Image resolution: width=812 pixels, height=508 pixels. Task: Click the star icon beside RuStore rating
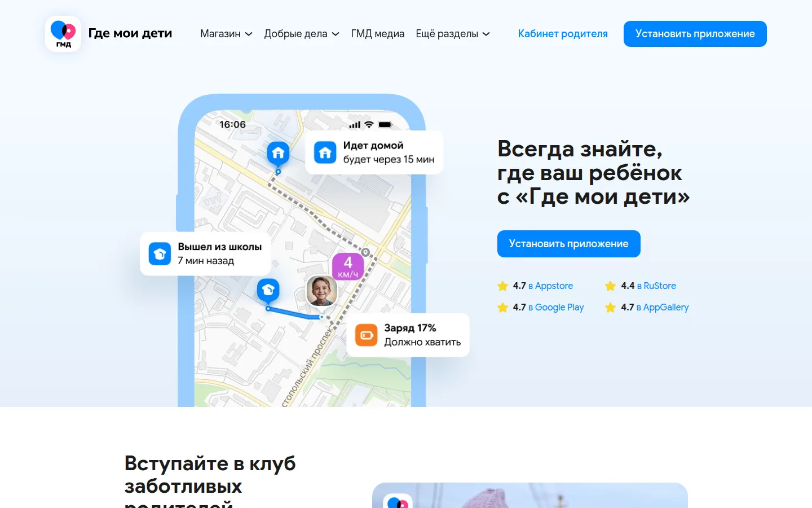610,286
